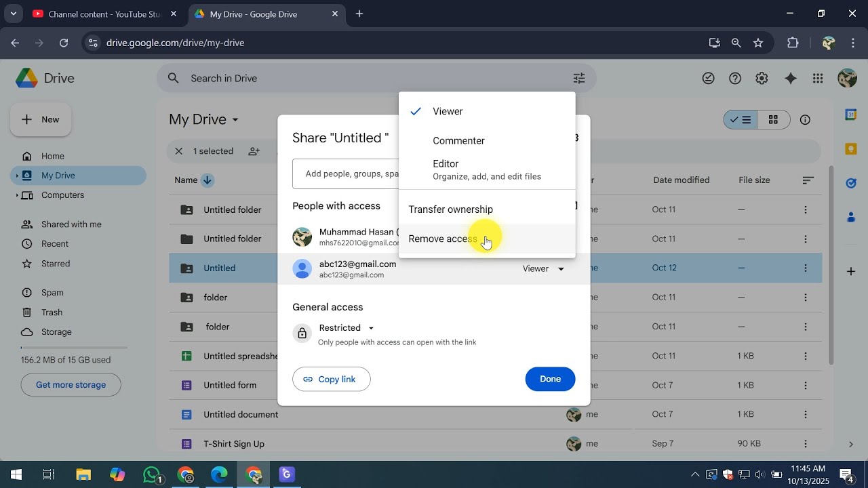Add side panel add-ons plus icon
Image resolution: width=868 pixels, height=488 pixels.
coord(851,272)
